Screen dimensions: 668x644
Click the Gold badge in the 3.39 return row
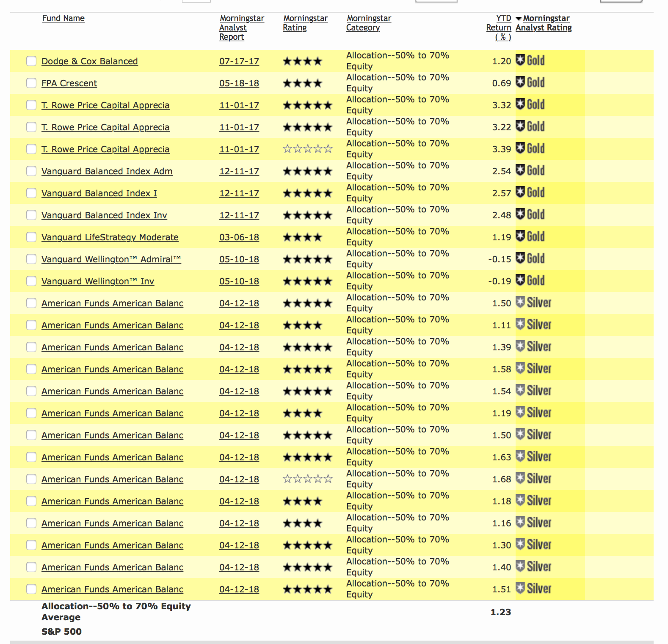tap(530, 149)
